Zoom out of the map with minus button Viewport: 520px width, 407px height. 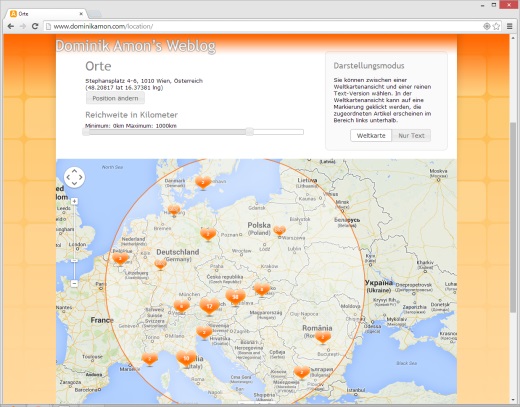tap(74, 284)
